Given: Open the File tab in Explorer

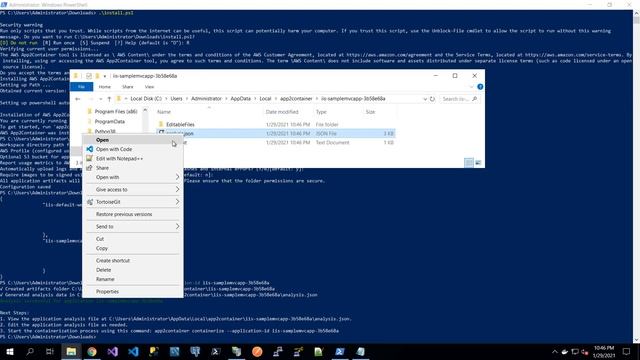Looking at the screenshot, I should coord(82,87).
